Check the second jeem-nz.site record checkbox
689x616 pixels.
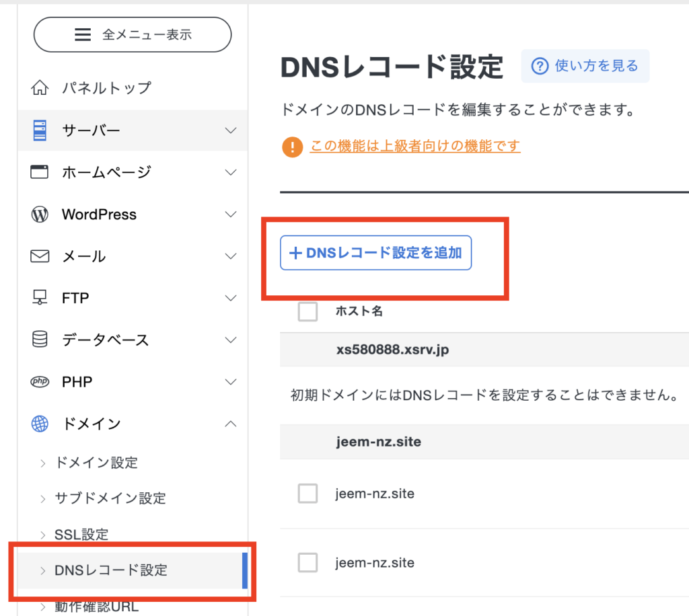[x=307, y=563]
